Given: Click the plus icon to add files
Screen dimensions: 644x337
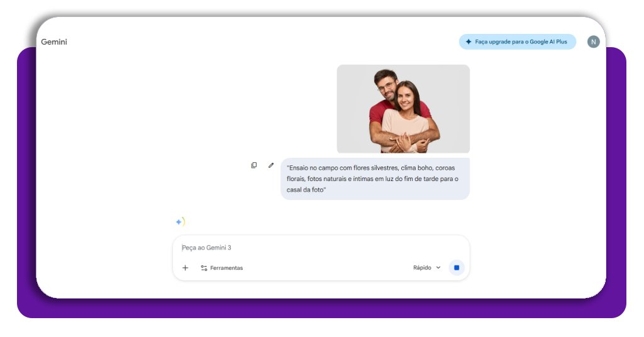Looking at the screenshot, I should click(x=185, y=268).
